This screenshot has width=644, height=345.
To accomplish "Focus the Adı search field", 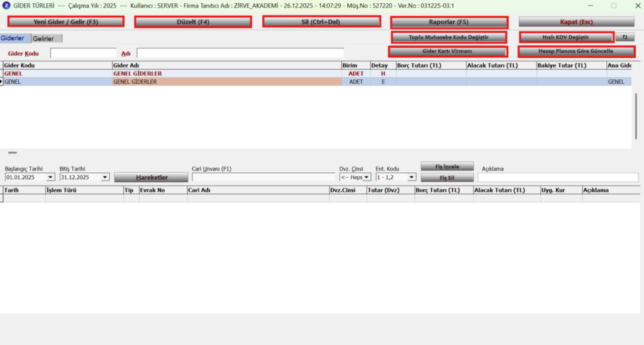I will 240,53.
